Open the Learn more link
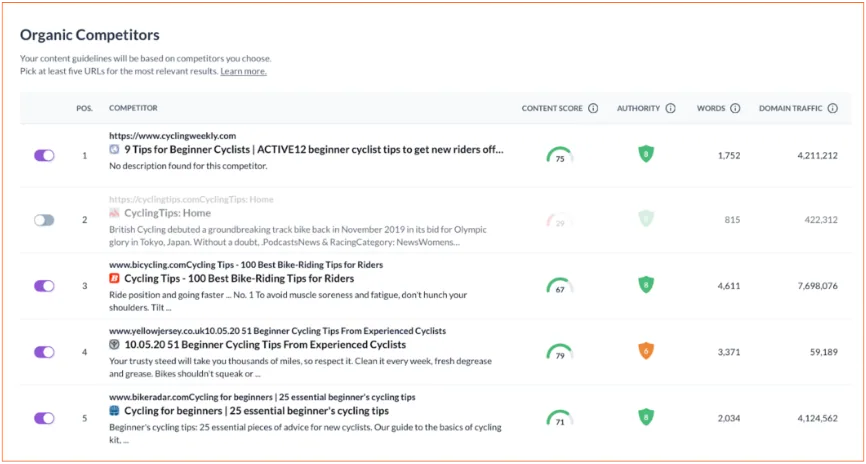 click(244, 72)
